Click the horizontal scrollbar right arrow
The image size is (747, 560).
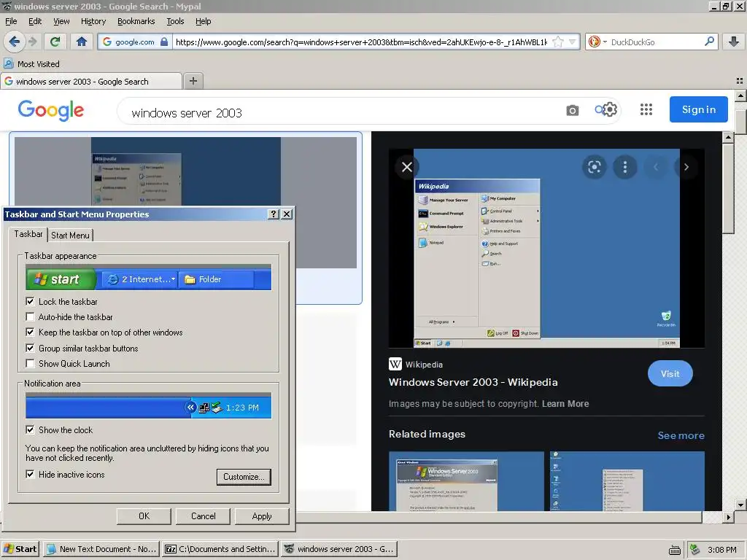click(727, 517)
